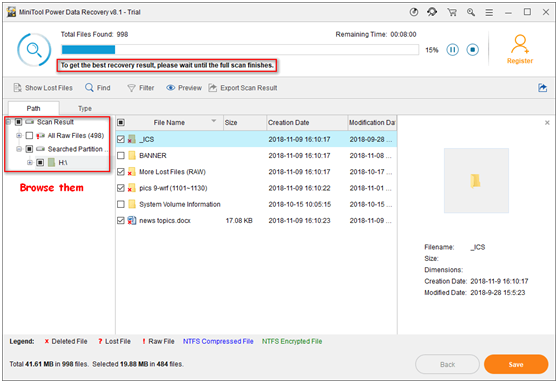Viewport: 558px width, 383px height.
Task: Click the All Raw Files icon in tree
Action: [40, 136]
